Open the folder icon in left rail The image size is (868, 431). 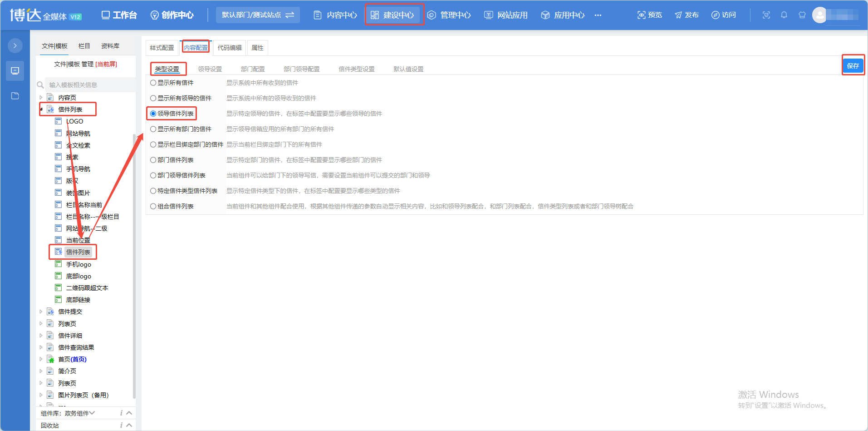click(x=15, y=96)
